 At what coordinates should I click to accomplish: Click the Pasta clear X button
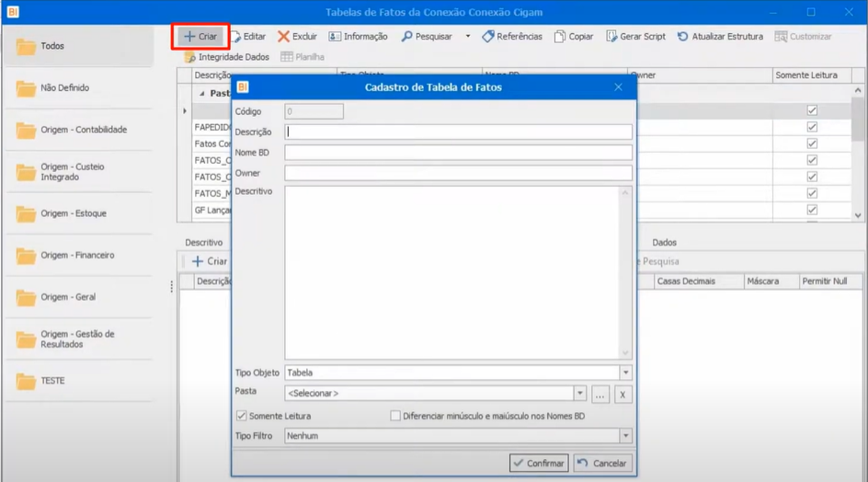tap(622, 395)
